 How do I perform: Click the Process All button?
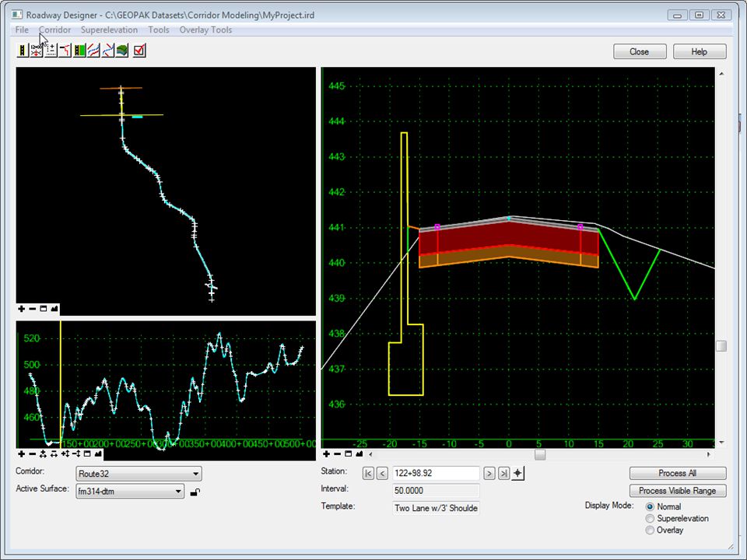(678, 473)
